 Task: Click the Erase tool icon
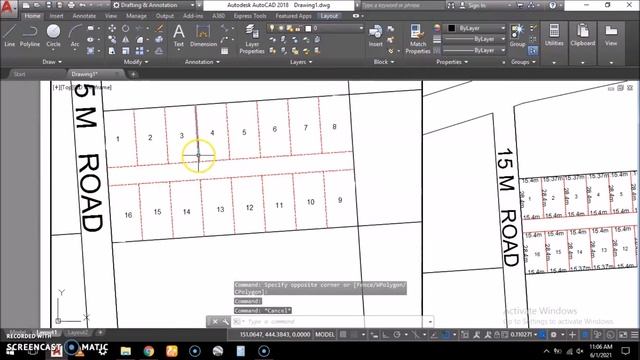tap(160, 29)
